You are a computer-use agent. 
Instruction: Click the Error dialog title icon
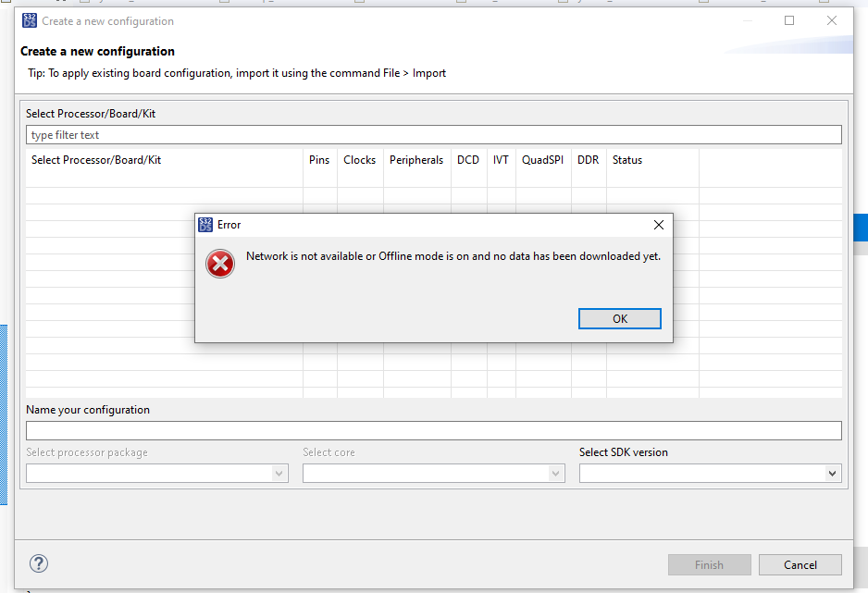(205, 225)
